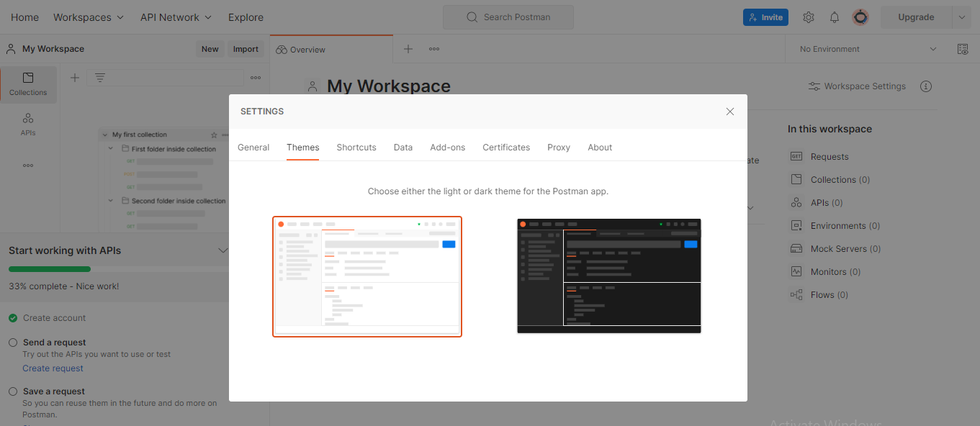The width and height of the screenshot is (980, 426).
Task: Collapse the First folder inside collection chevron
Action: (111, 149)
